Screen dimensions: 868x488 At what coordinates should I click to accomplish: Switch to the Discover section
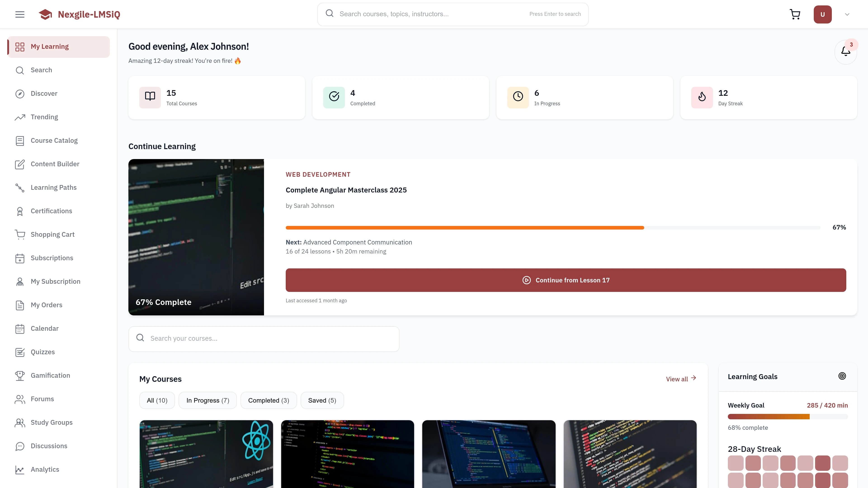[x=44, y=93]
